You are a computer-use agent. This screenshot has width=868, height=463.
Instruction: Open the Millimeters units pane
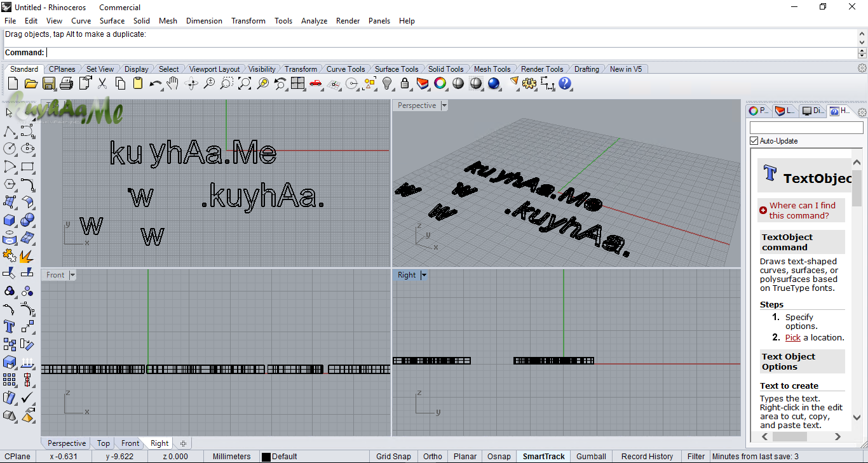click(x=232, y=456)
